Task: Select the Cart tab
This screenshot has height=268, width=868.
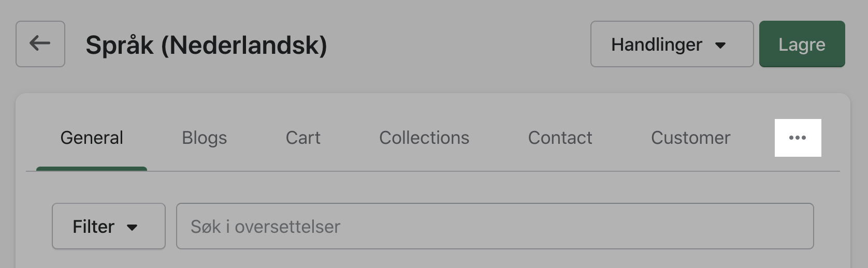Action: click(x=303, y=138)
